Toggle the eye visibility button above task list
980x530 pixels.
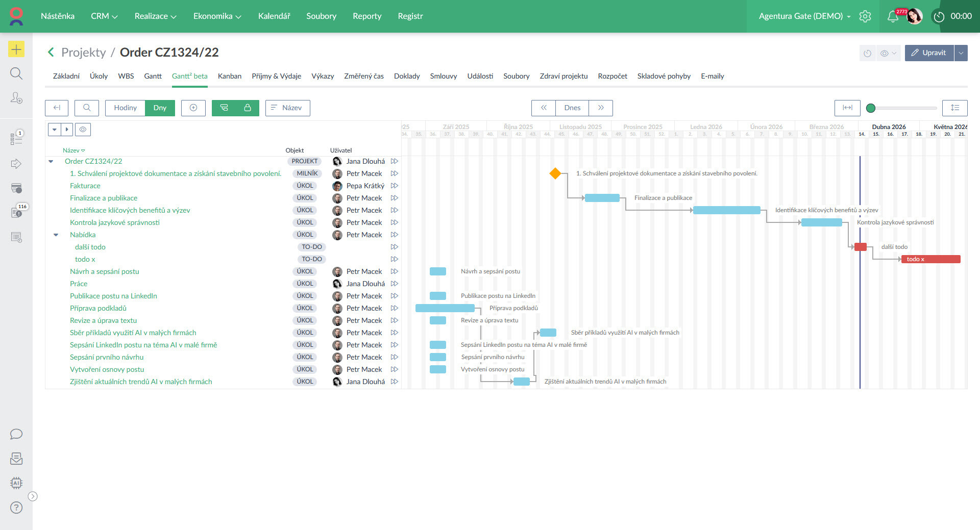[x=83, y=130]
